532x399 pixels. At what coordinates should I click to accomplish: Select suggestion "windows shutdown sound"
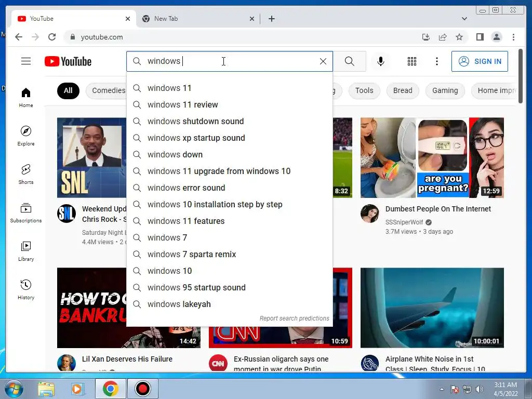click(230, 122)
